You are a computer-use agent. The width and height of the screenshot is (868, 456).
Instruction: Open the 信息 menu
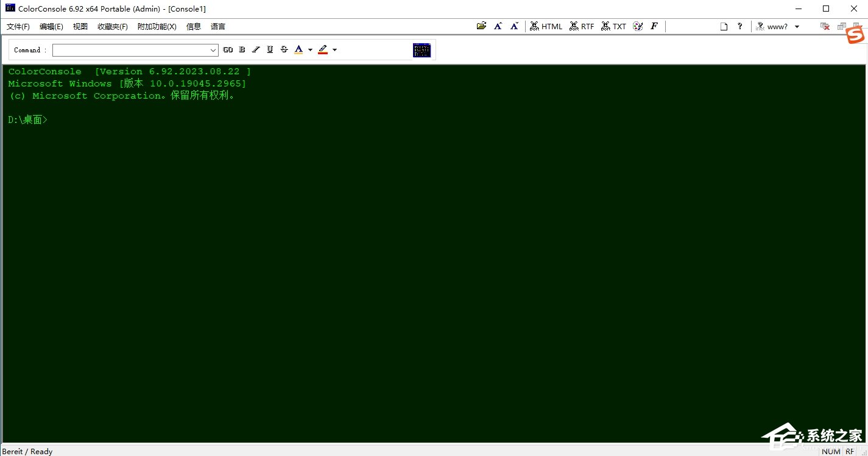194,26
